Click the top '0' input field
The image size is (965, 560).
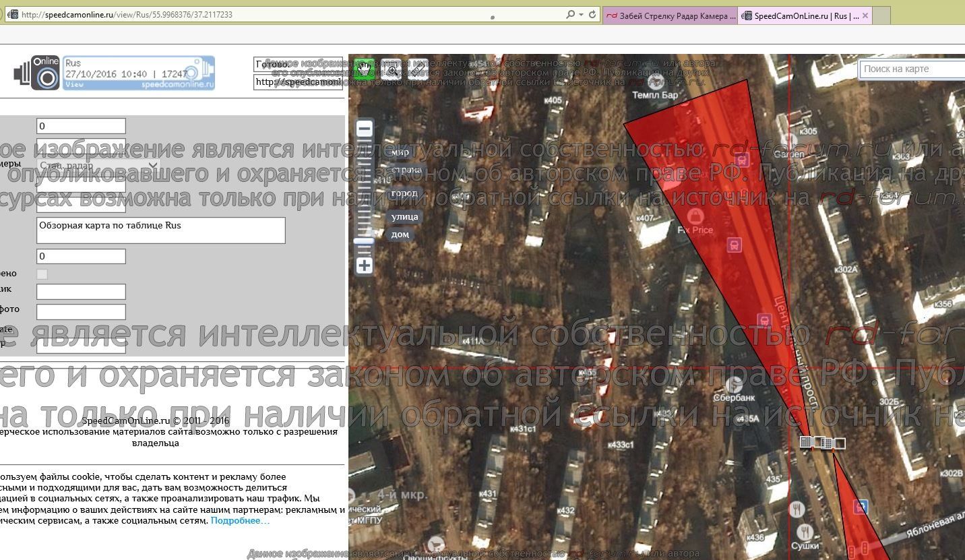81,126
